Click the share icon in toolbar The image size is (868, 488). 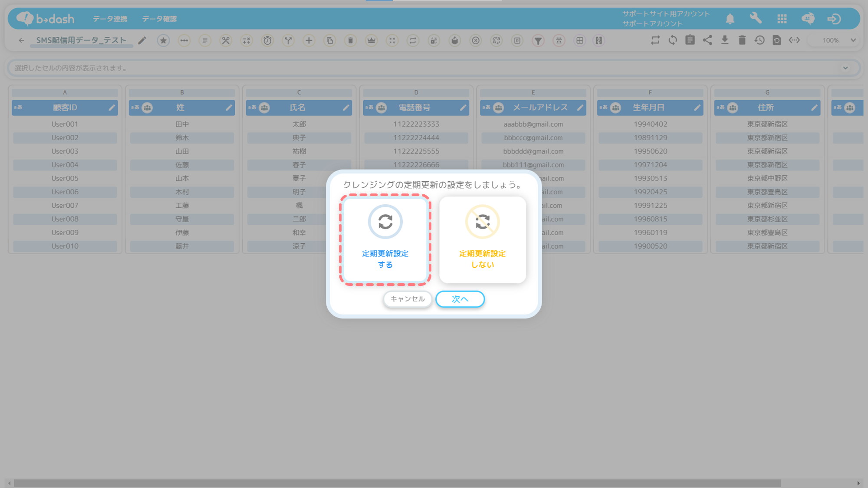click(x=707, y=40)
